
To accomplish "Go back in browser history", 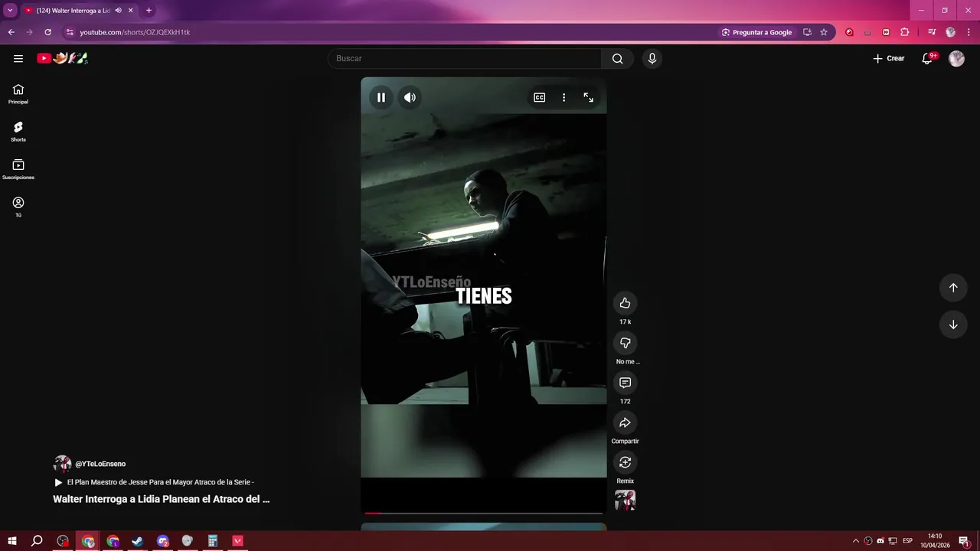I will (x=11, y=32).
